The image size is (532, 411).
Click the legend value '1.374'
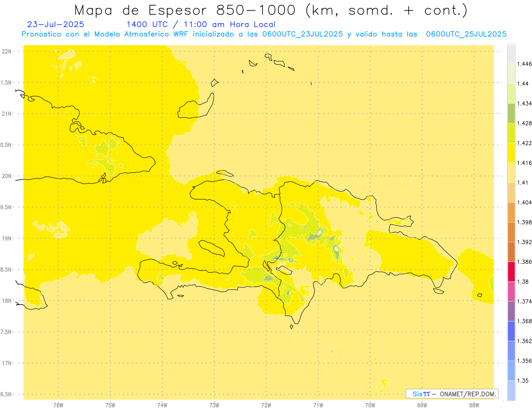(524, 301)
